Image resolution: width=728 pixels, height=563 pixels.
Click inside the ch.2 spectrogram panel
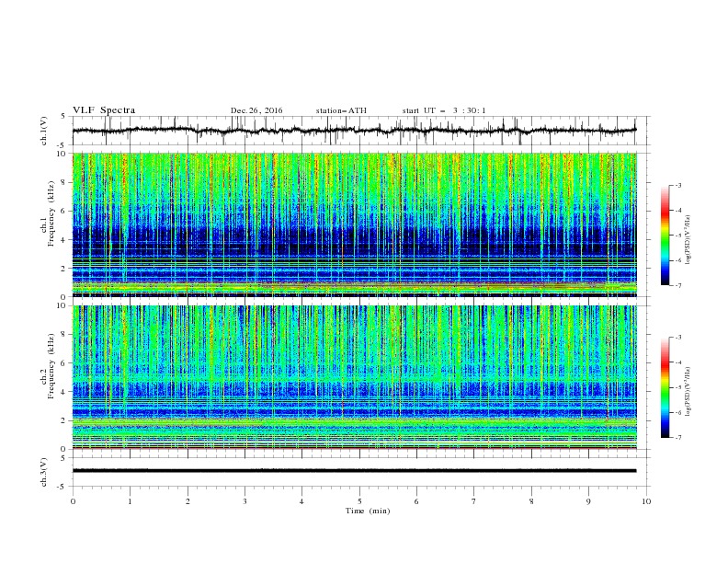pyautogui.click(x=355, y=377)
